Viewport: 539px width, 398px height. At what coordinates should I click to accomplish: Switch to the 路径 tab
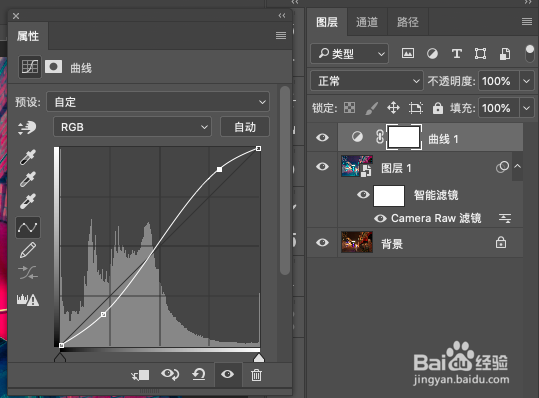click(408, 22)
